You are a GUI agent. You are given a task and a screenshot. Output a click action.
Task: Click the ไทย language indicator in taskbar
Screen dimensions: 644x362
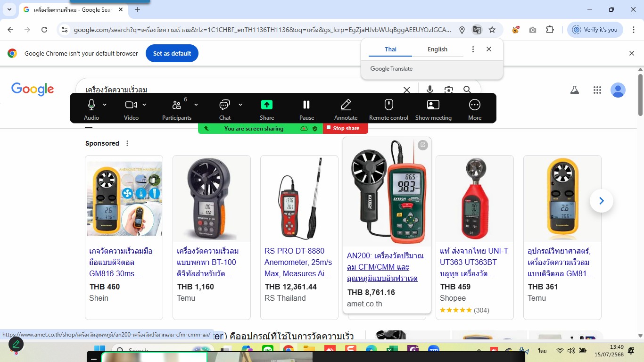click(x=543, y=351)
